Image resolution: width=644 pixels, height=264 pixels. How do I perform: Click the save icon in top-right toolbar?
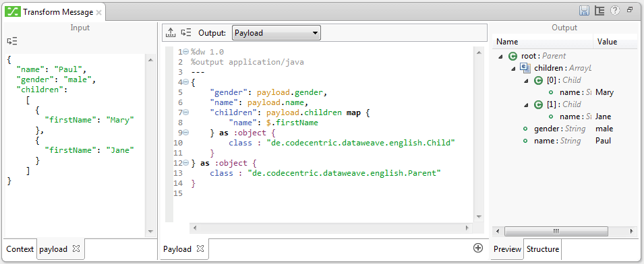[584, 11]
